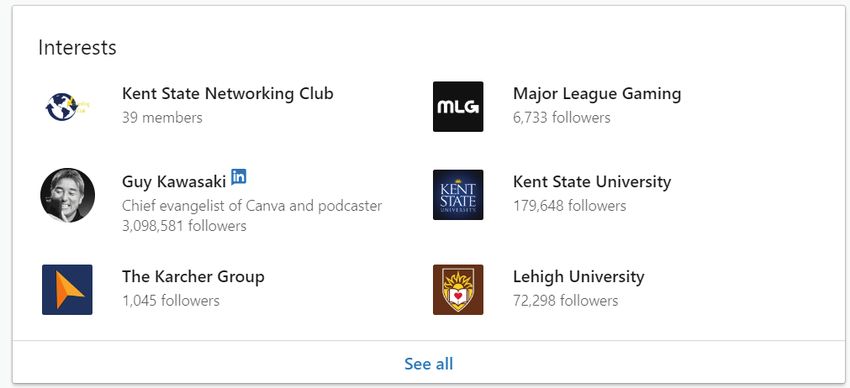The image size is (850, 388).
Task: Click the 39 members count text
Action: (162, 118)
